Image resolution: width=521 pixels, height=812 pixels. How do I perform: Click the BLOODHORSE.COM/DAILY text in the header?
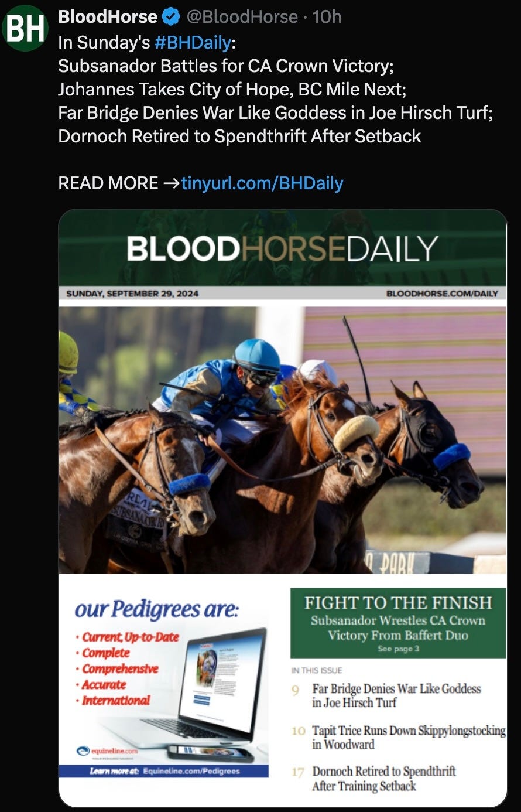442,294
